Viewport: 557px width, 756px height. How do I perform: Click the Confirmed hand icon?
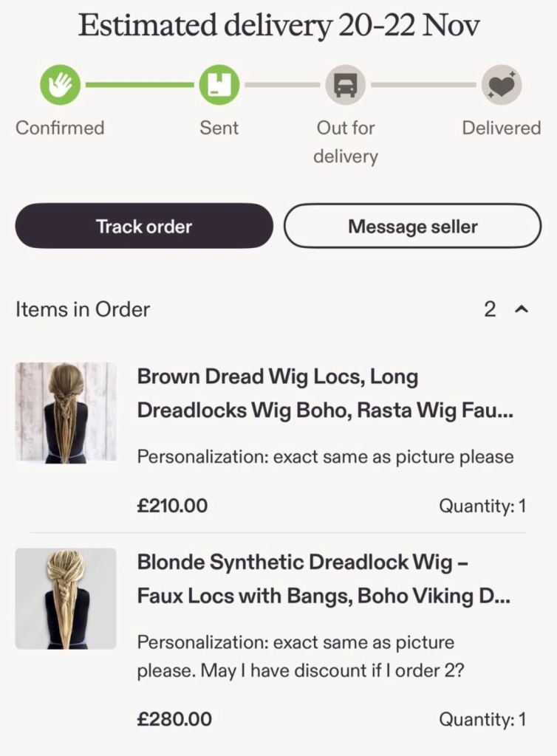click(x=60, y=85)
